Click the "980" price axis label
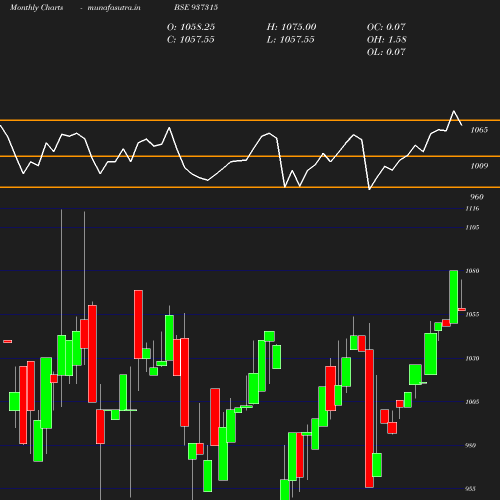500x500 pixels. click(x=470, y=445)
